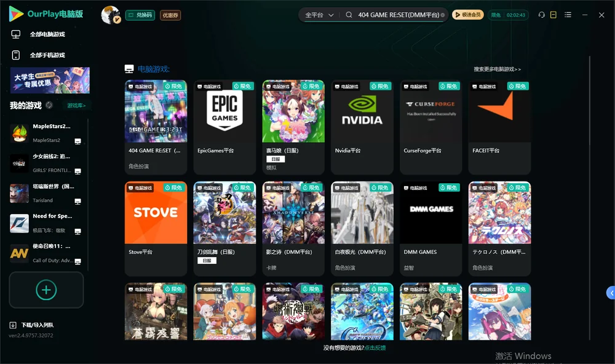Image resolution: width=615 pixels, height=364 pixels.
Task: Expand the blue side panel arrow
Action: [611, 293]
